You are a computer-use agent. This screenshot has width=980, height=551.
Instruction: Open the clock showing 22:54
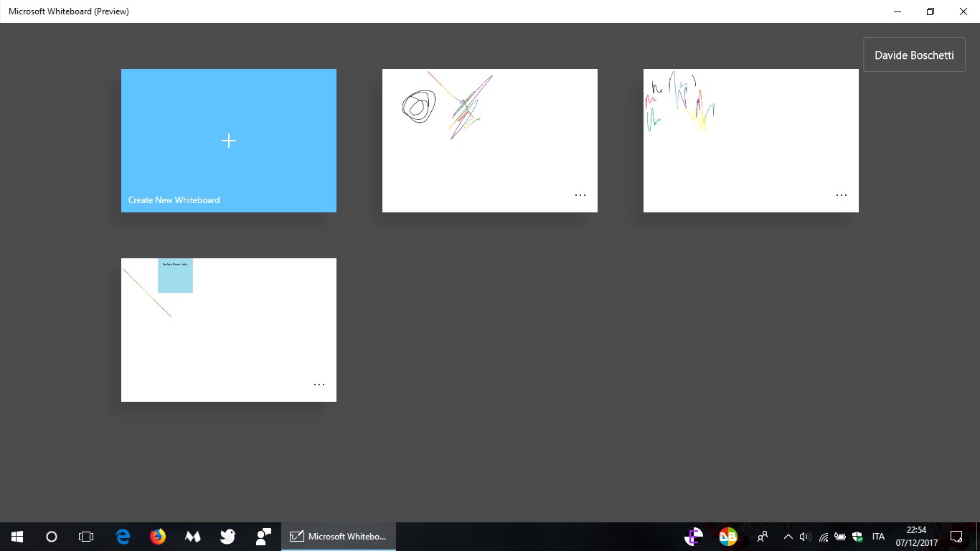click(916, 536)
